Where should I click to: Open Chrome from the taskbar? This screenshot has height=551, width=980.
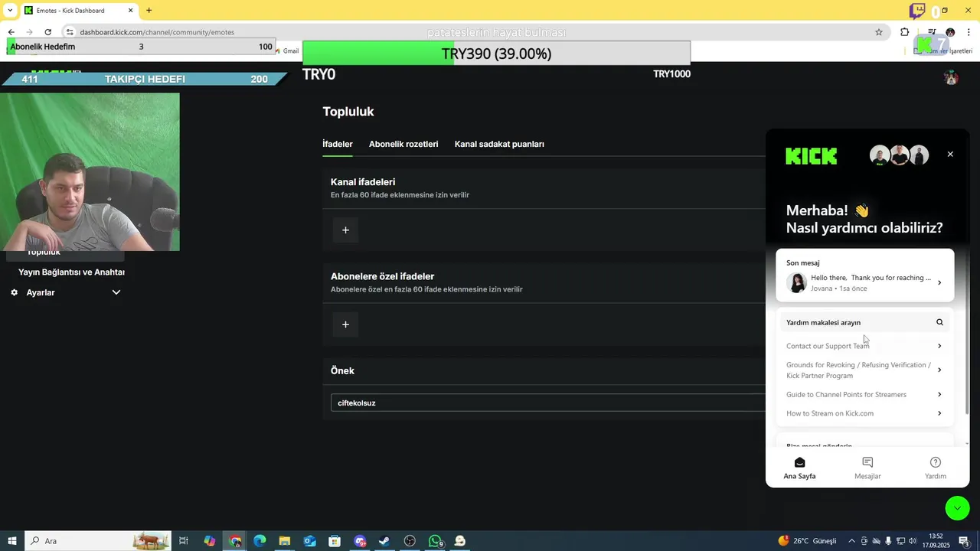(x=235, y=541)
